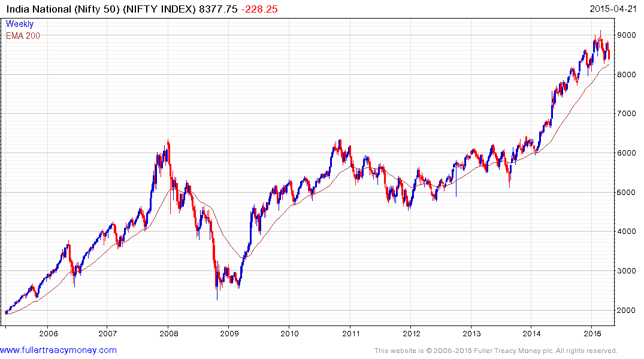Select the chart title 'India National (Nifty 50)'
This screenshot has width=644, height=359.
pos(63,9)
